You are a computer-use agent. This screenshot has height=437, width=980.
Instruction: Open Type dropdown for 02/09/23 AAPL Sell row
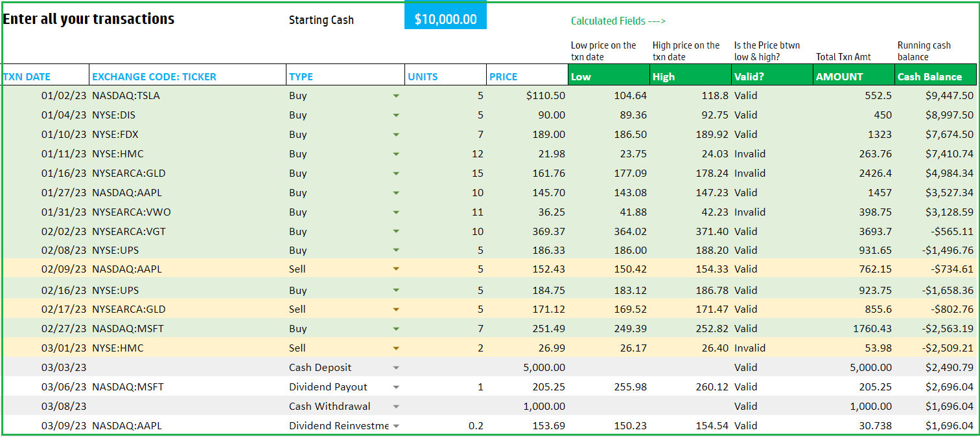(396, 269)
